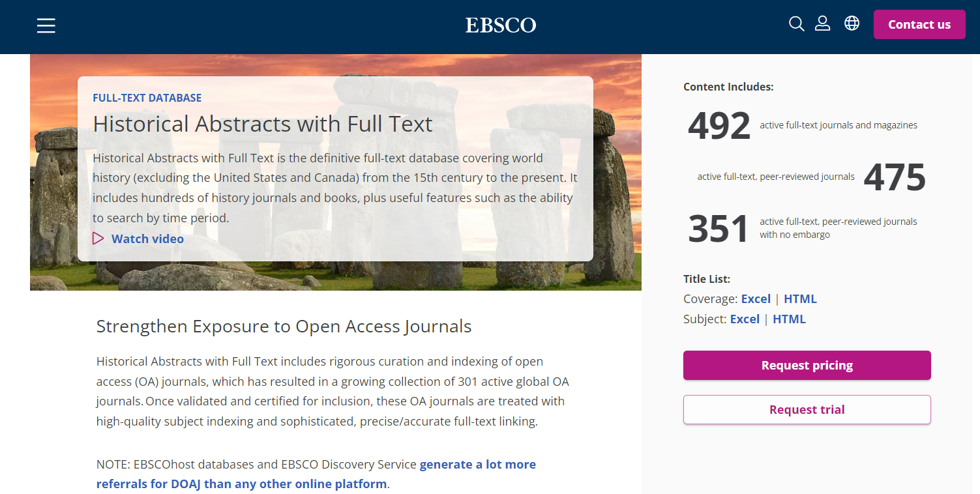Play the Historical Abstracts overview video
This screenshot has width=980, height=494.
coord(147,239)
